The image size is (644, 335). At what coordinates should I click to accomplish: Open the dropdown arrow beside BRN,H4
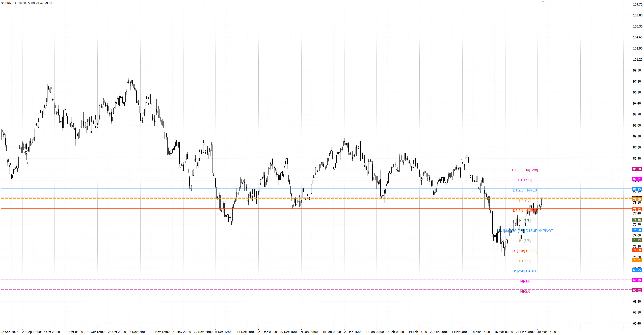pyautogui.click(x=3, y=3)
